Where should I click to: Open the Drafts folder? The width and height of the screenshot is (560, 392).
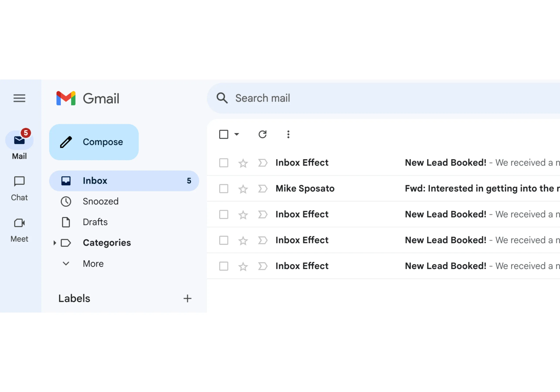[95, 222]
